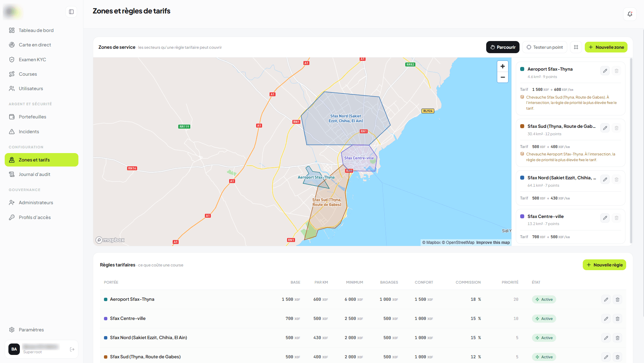Image resolution: width=644 pixels, height=363 pixels.
Task: Click the Active badge on Aeroport Sfax-Thyna rule
Action: pyautogui.click(x=544, y=299)
